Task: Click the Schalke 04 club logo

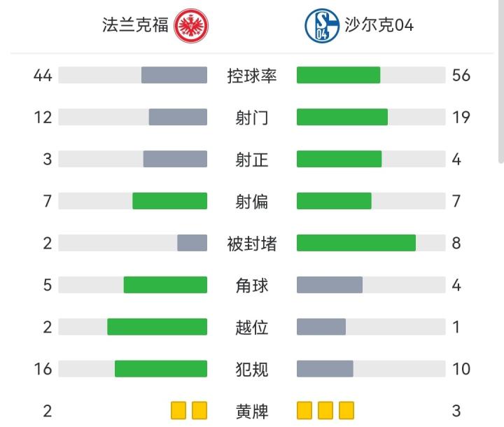Action: click(322, 26)
